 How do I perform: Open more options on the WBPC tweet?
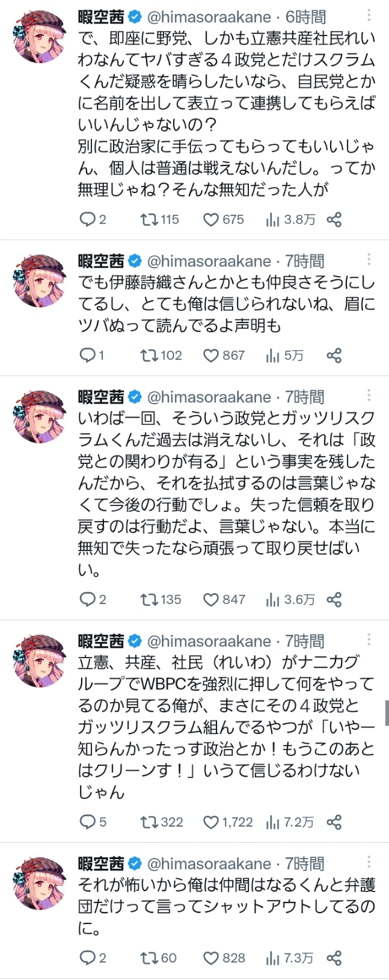tap(369, 639)
